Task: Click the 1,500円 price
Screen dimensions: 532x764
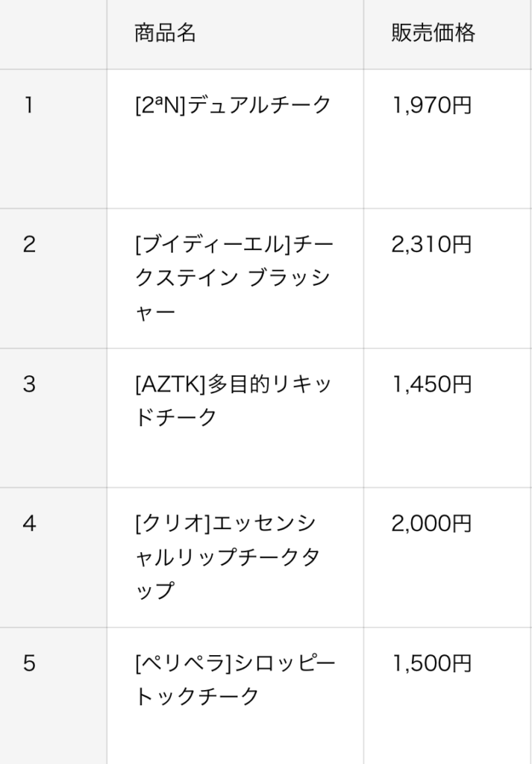Action: pyautogui.click(x=432, y=663)
